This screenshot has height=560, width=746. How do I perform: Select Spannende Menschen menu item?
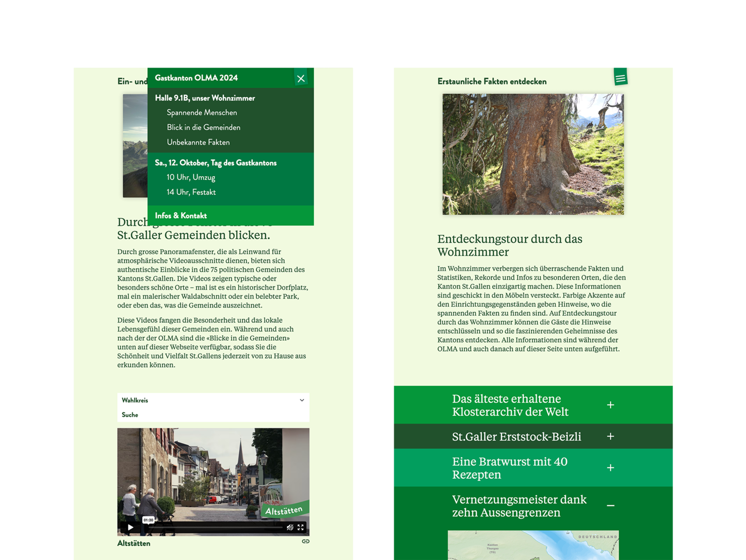point(202,112)
